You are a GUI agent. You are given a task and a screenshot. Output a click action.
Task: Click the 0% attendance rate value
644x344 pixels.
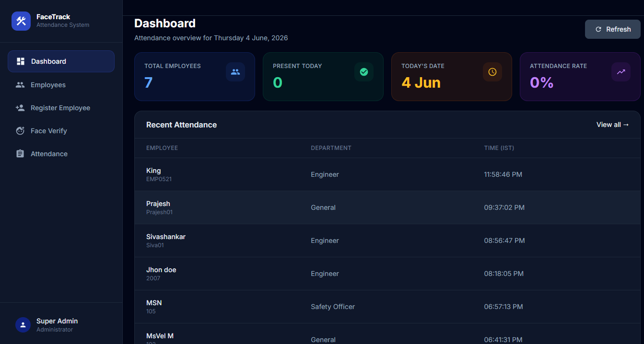(x=542, y=82)
